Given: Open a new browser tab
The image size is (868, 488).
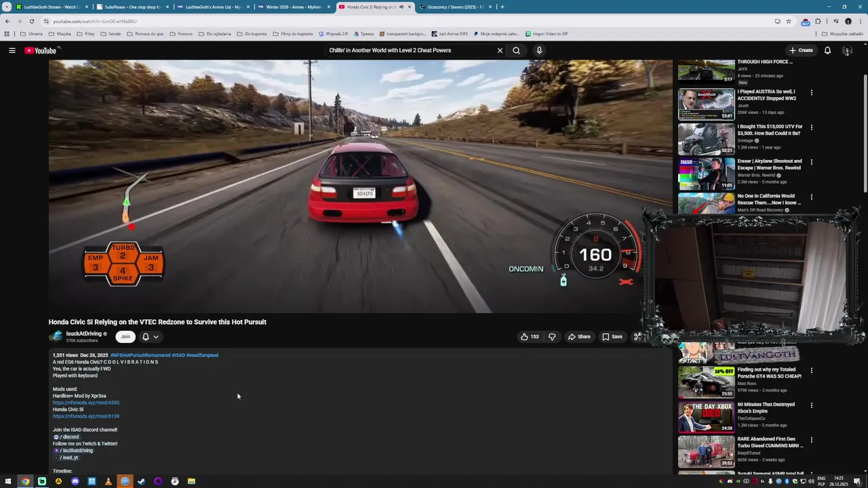Looking at the screenshot, I should (502, 7).
